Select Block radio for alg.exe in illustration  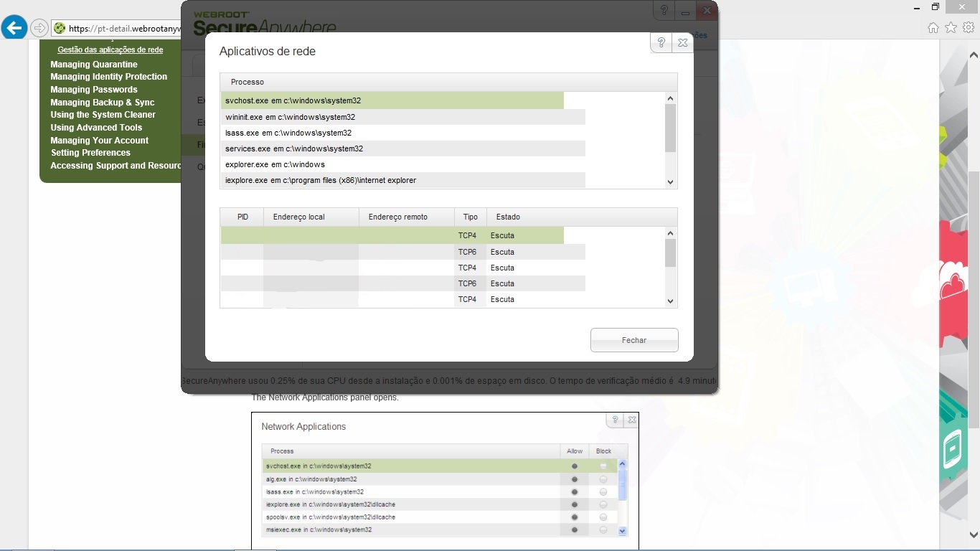[x=603, y=479]
